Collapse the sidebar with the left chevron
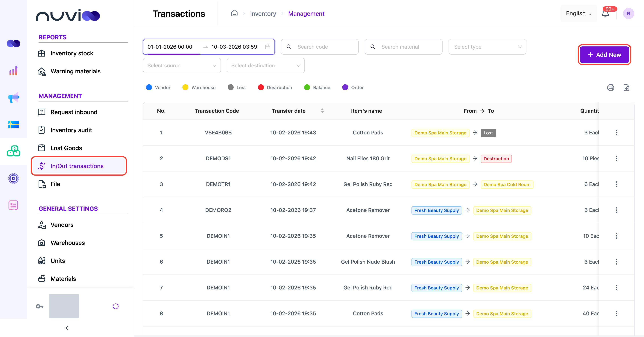Viewport: 644px width, 337px height. pyautogui.click(x=67, y=328)
